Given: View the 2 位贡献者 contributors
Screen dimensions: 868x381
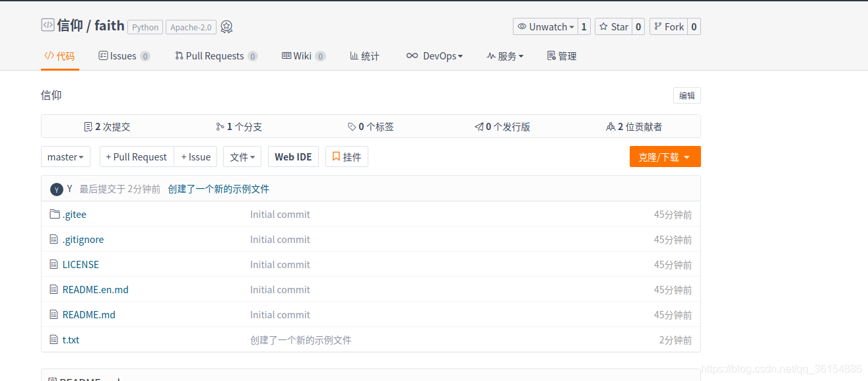Looking at the screenshot, I should tap(634, 127).
